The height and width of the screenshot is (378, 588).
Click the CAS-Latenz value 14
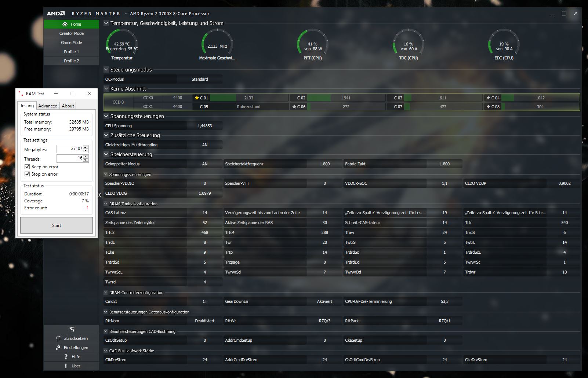click(x=205, y=213)
